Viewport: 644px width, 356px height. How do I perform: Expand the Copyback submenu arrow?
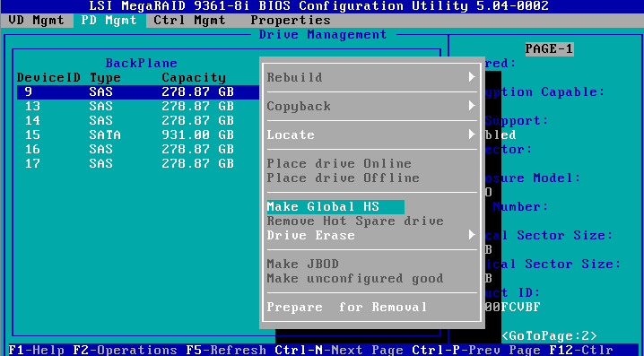(472, 106)
